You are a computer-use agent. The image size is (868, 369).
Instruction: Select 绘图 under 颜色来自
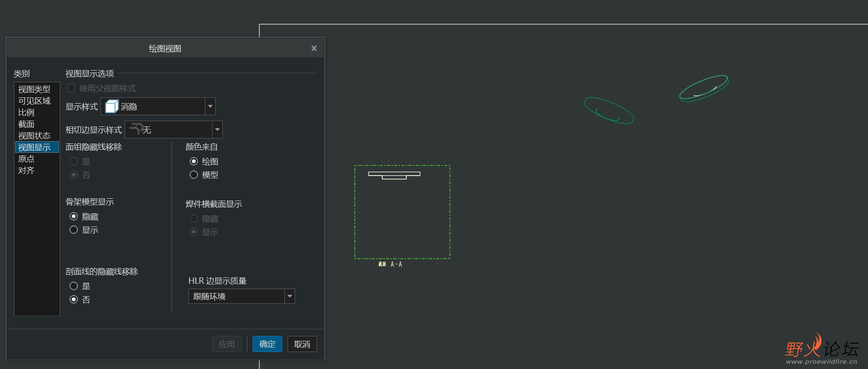[194, 161]
